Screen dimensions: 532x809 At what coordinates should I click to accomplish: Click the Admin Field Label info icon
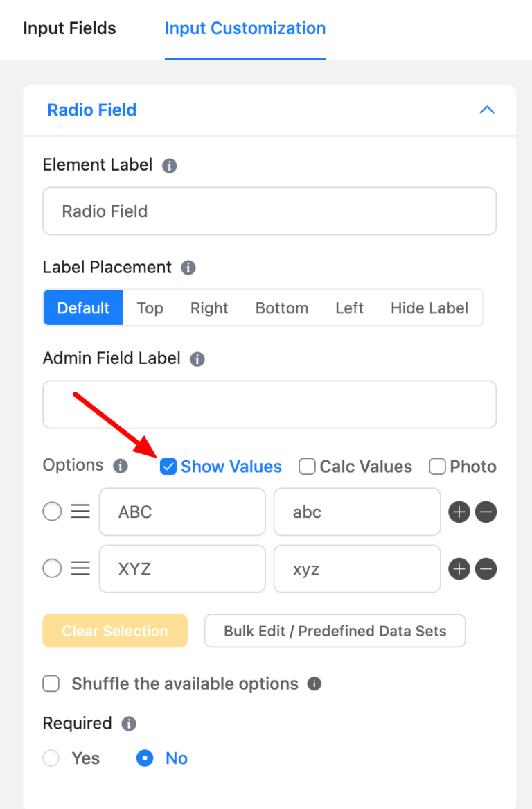pyautogui.click(x=197, y=359)
